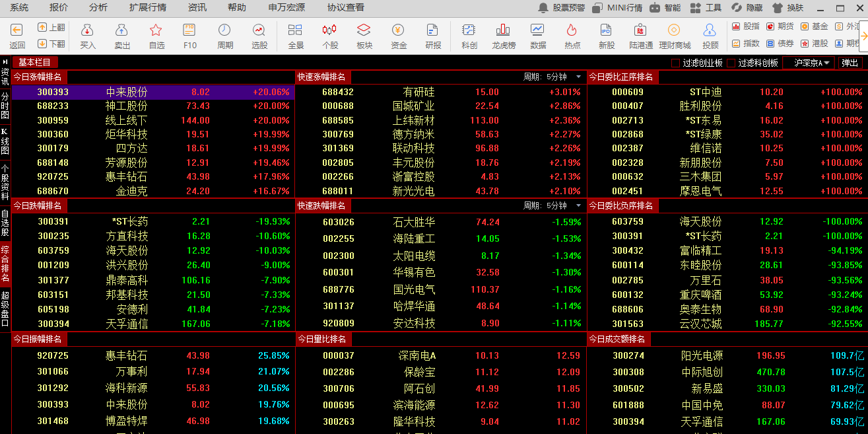The width and height of the screenshot is (868, 434).
Task: Click the 卖出 sell icon
Action: 121,36
